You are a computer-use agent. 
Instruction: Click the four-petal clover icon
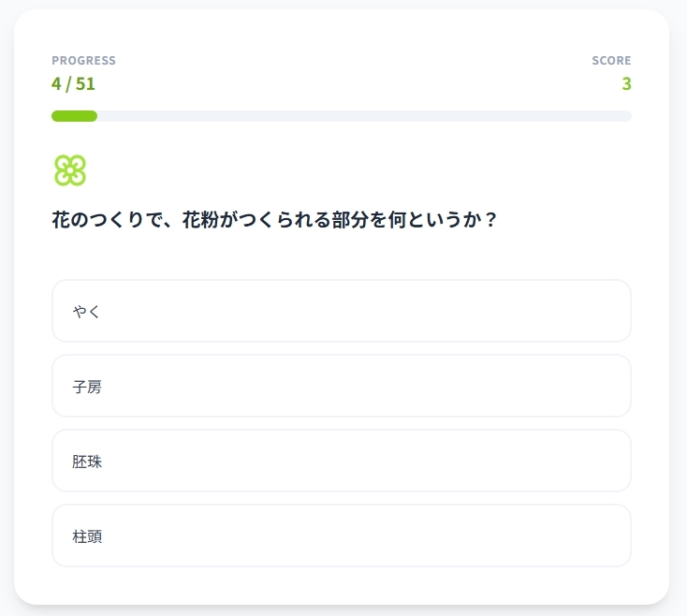click(70, 170)
